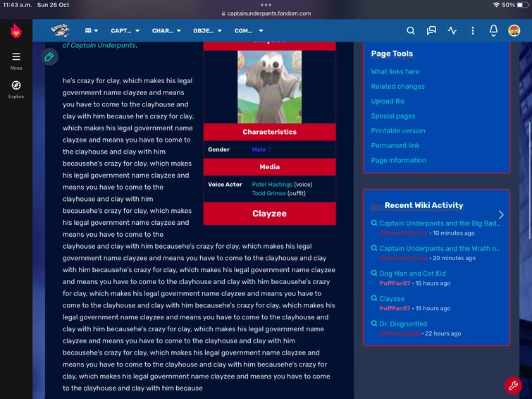Open the user profile avatar

click(514, 30)
